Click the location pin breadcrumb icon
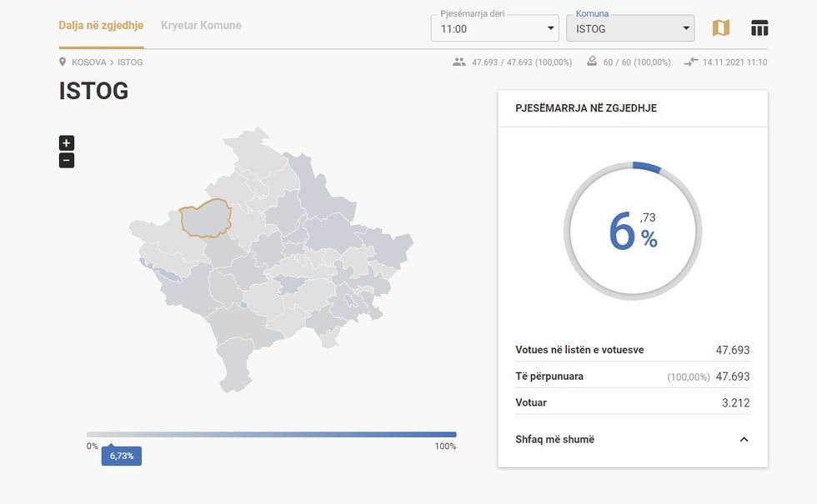Screen dimensions: 817x504 (x=63, y=62)
